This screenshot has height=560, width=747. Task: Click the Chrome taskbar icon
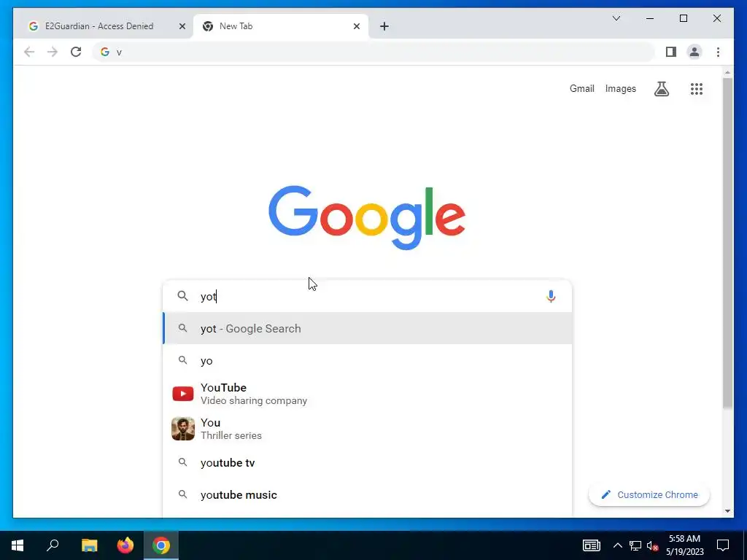161,545
